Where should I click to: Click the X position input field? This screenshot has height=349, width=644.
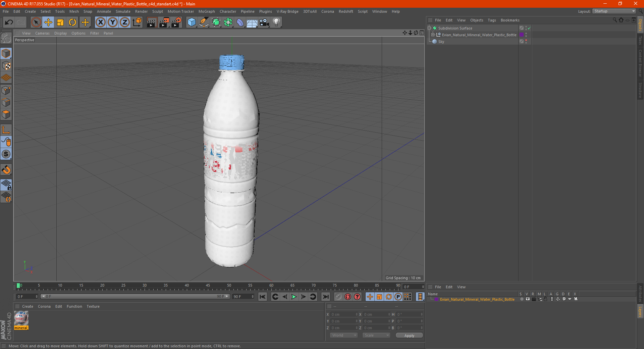pyautogui.click(x=344, y=314)
